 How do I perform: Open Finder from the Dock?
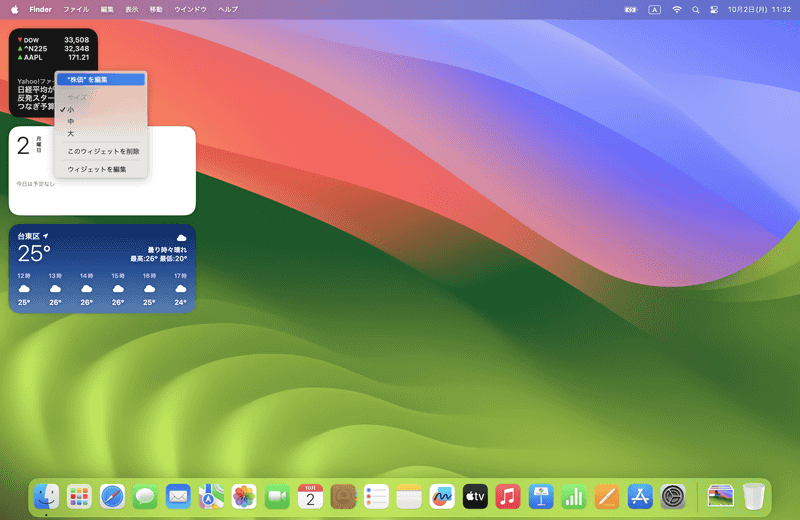coord(46,497)
